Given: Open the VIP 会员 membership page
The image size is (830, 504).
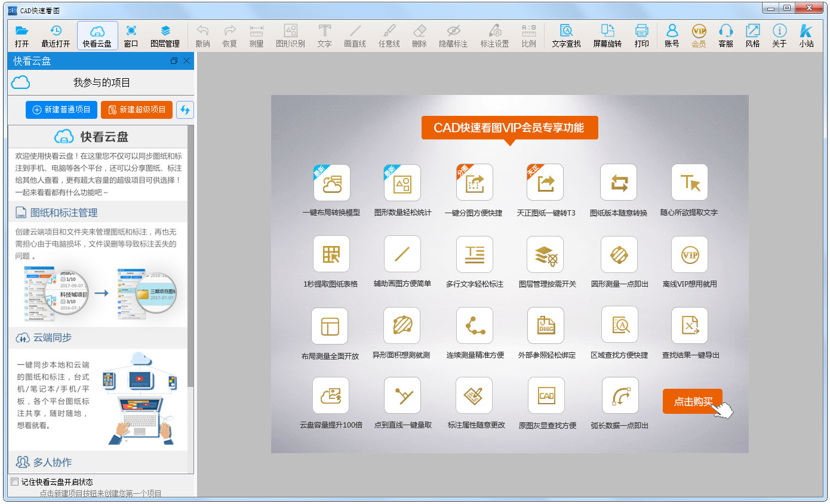Looking at the screenshot, I should point(699,36).
